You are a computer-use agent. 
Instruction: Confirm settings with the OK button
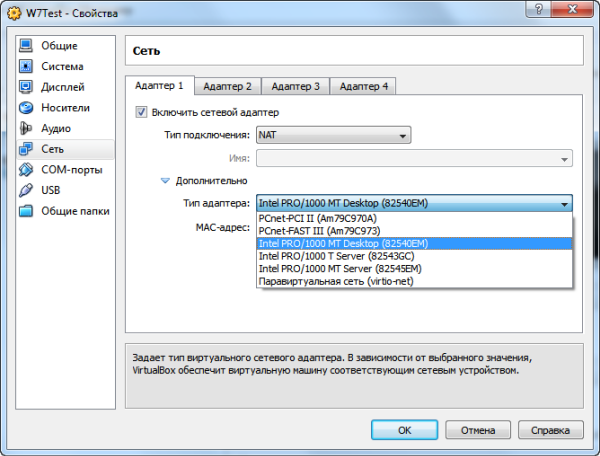tap(404, 430)
